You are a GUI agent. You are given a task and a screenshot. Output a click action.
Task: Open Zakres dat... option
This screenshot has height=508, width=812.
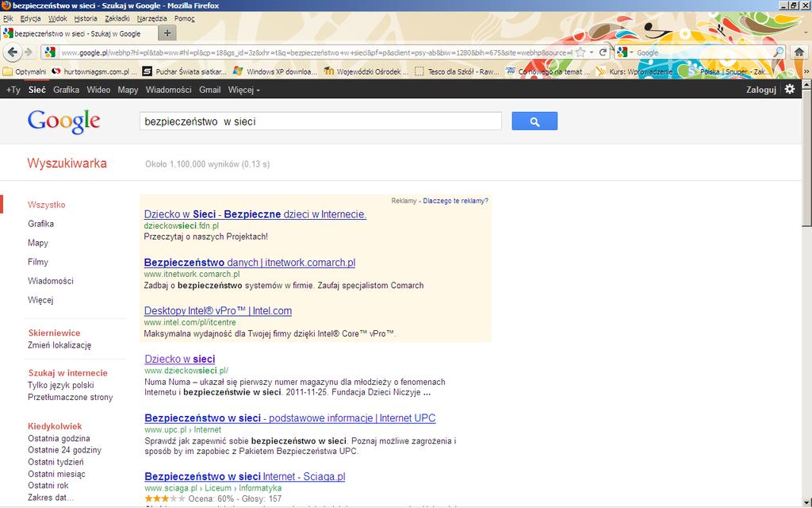coord(51,498)
